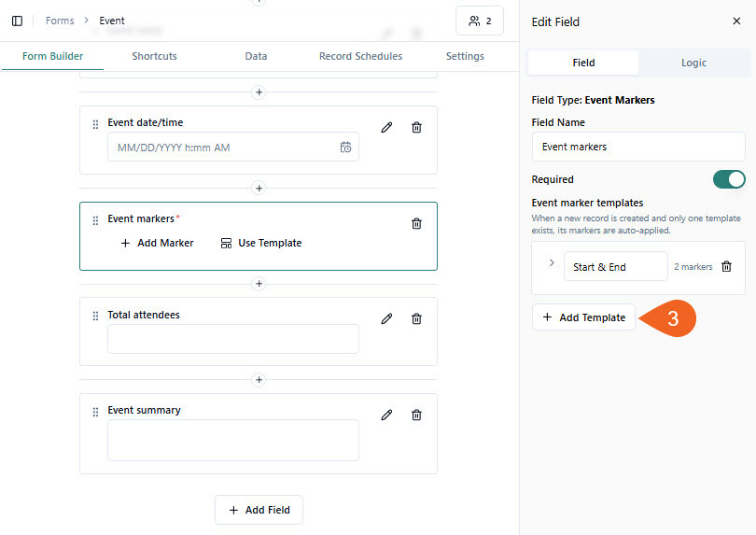Toggle the Required switch off
The image size is (756, 535).
[729, 179]
